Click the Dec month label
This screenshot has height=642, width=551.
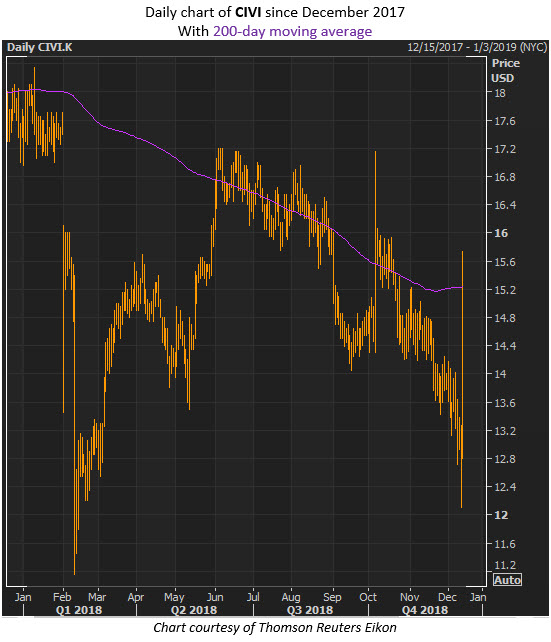coord(447,597)
